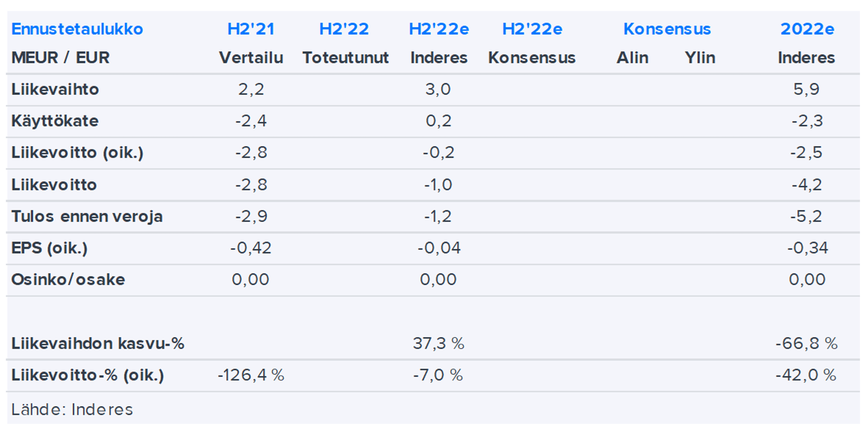Click the 37,3 % growth value
Screen dimensions: 868x429
[x=438, y=343]
